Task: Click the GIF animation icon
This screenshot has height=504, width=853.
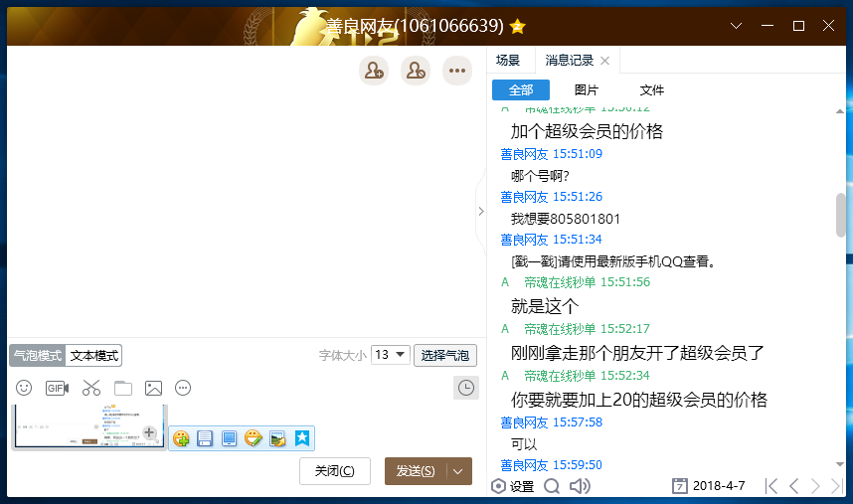Action: pos(57,388)
